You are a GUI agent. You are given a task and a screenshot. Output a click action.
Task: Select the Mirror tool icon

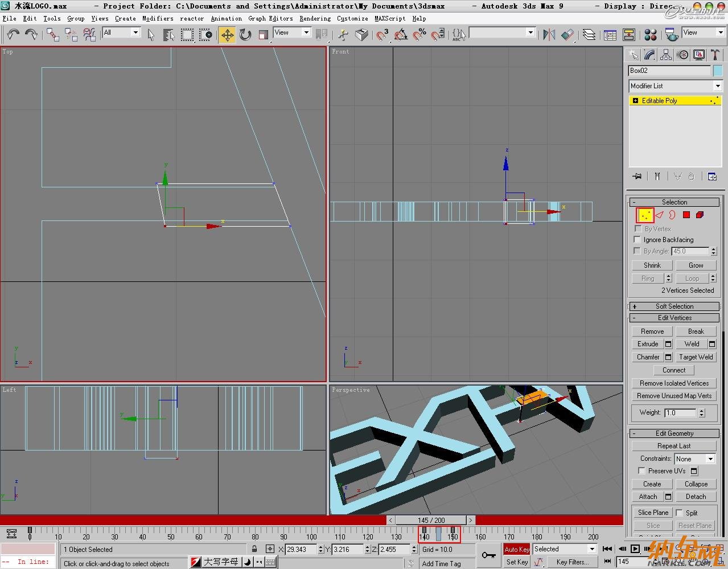pos(549,35)
